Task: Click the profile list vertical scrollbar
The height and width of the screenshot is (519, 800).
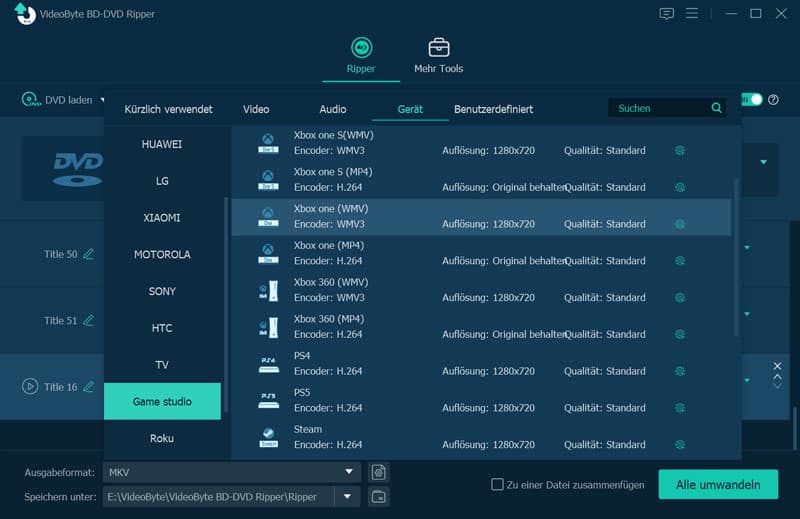Action: point(736,257)
